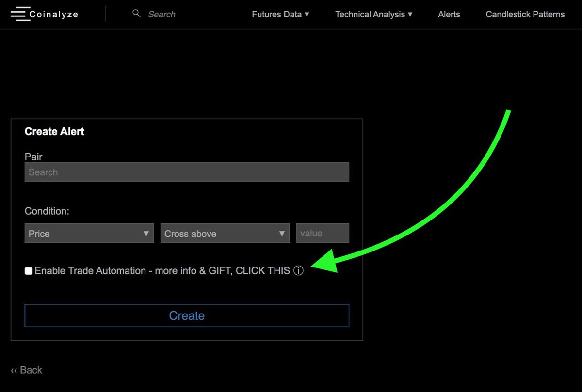Click the Back link
The width and height of the screenshot is (582, 392).
coord(26,370)
